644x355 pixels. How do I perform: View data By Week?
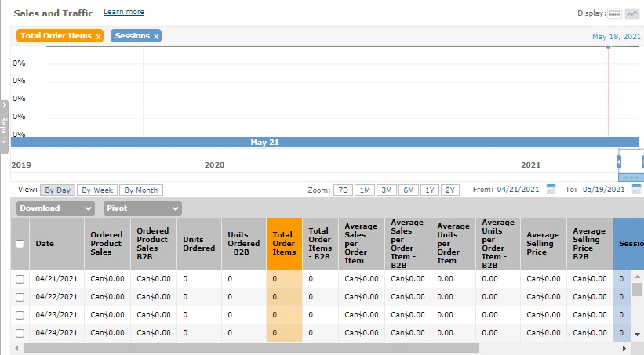click(x=97, y=190)
